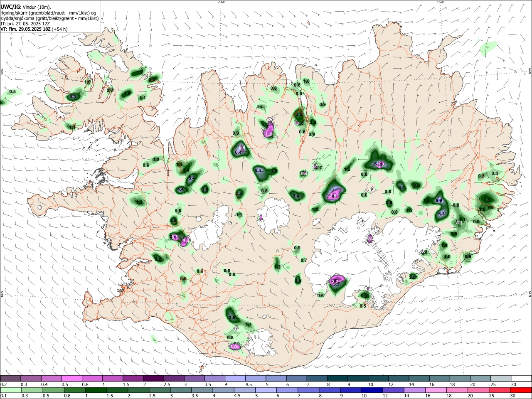The width and height of the screenshot is (532, 399).
Task: Click the 'UWC/IG: Vindur (10m)' title text
Action: pos(26,7)
